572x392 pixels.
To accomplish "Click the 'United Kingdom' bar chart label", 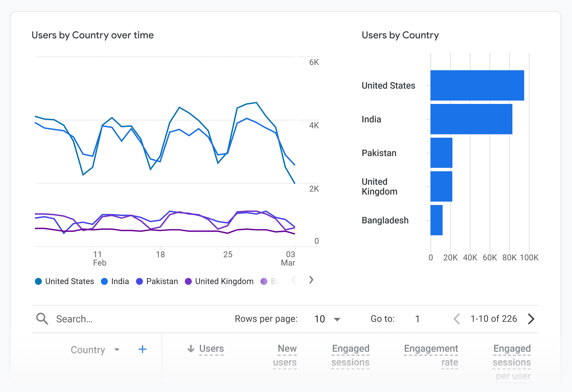I will pyautogui.click(x=379, y=187).
